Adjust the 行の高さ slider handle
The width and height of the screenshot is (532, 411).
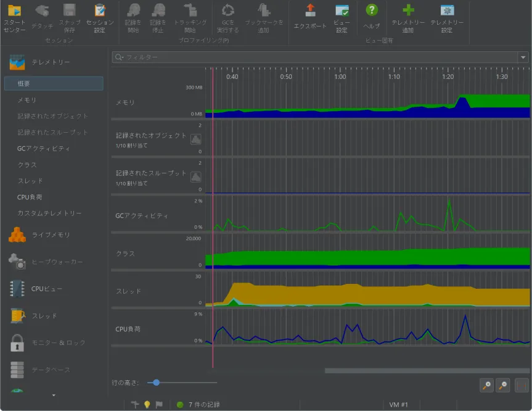click(156, 383)
